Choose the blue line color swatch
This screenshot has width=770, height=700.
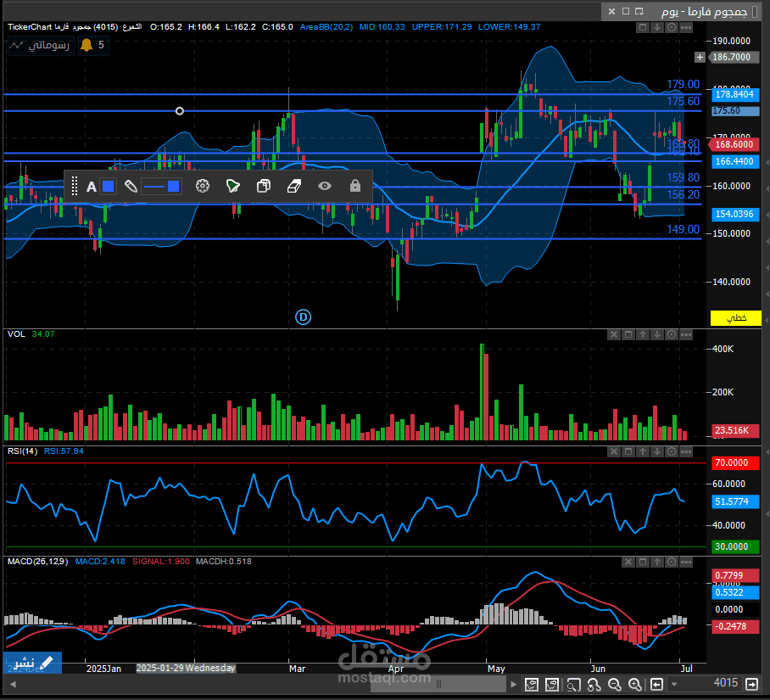(x=173, y=186)
